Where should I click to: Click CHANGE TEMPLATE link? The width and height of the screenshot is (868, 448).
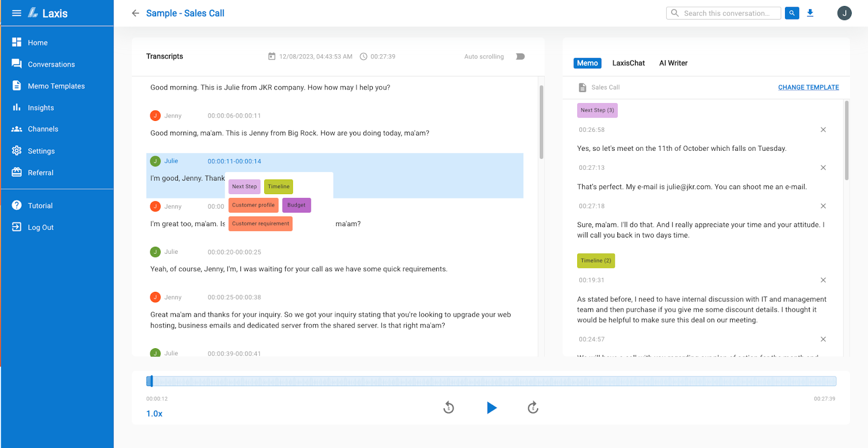point(808,87)
